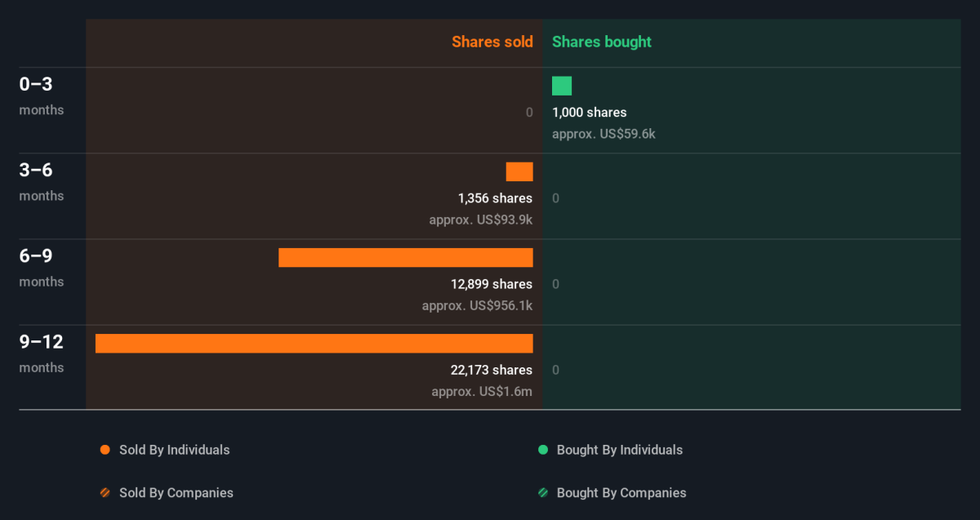Viewport: 980px width, 520px height.
Task: Select the 3–6 months row label
Action: [x=42, y=181]
